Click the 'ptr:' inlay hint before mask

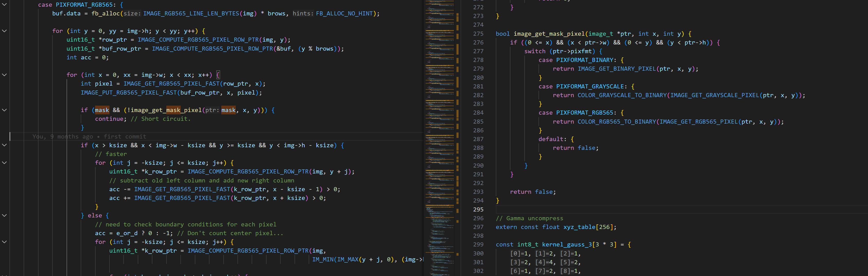click(x=212, y=110)
